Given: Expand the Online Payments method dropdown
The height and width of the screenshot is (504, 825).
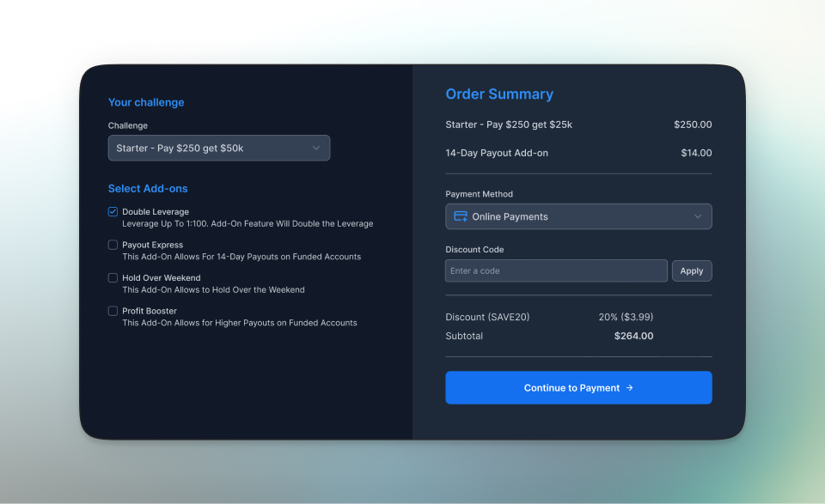Looking at the screenshot, I should [x=577, y=216].
